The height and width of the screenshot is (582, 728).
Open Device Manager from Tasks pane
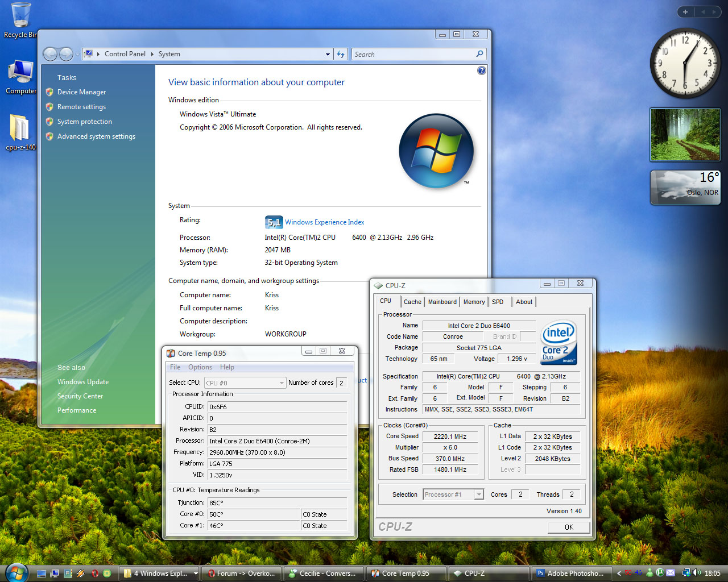coord(81,92)
